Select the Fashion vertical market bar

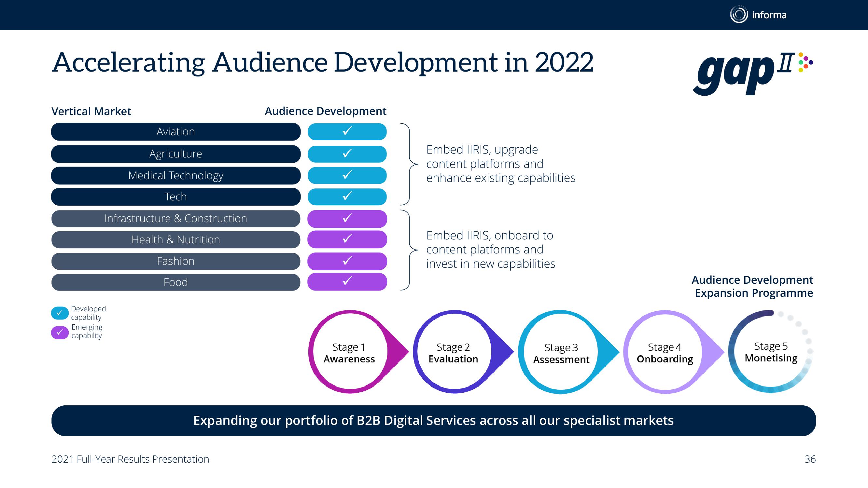(x=176, y=261)
